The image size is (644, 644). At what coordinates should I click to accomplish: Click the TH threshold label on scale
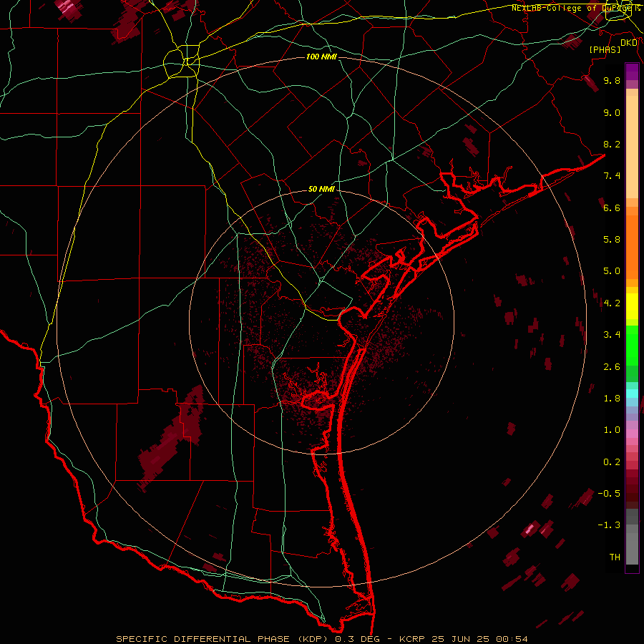coord(615,557)
